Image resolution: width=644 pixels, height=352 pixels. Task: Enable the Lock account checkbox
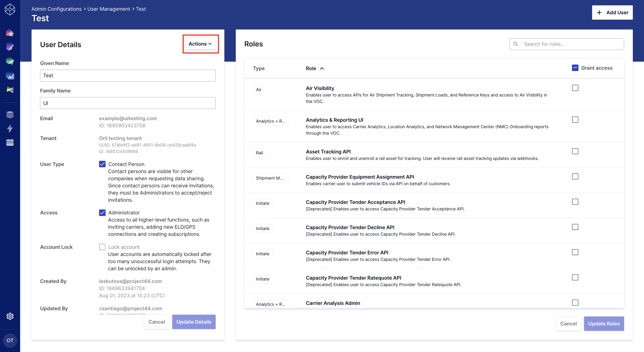[x=102, y=247]
